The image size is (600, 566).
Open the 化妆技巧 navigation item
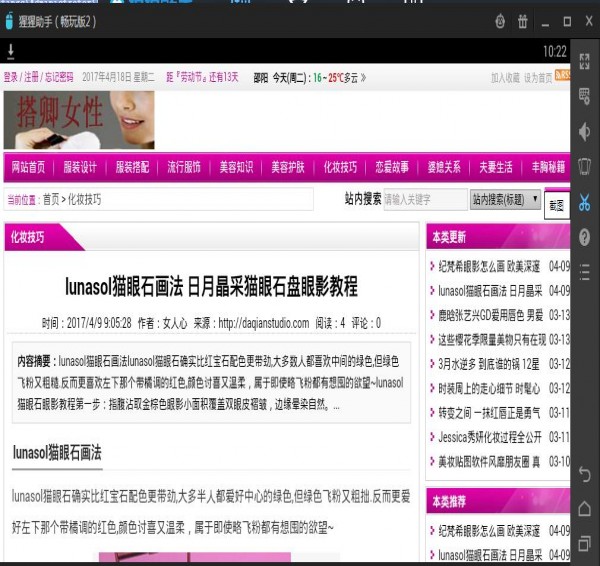pyautogui.click(x=340, y=167)
